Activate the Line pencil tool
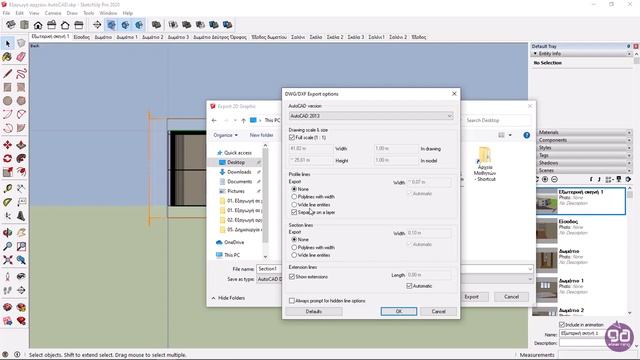 (7, 73)
